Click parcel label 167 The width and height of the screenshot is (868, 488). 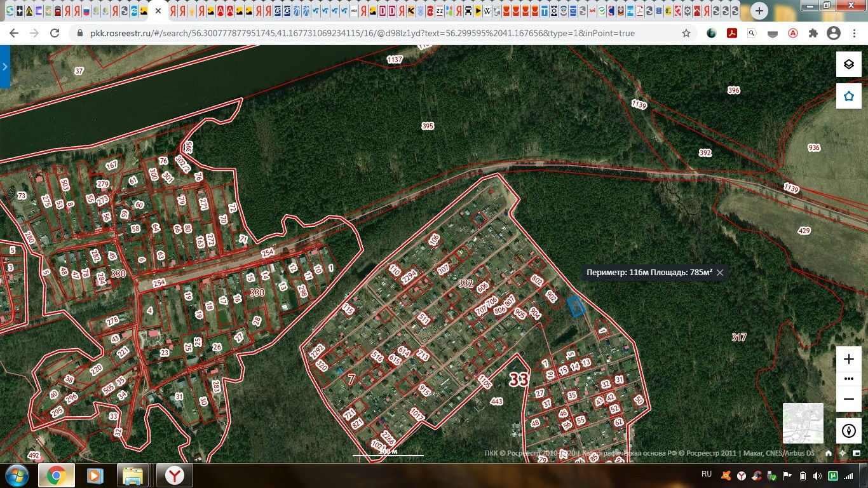point(112,165)
